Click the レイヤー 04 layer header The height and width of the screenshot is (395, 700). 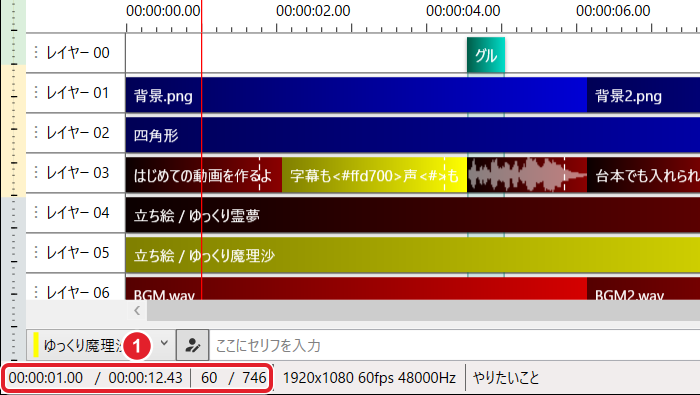(76, 212)
